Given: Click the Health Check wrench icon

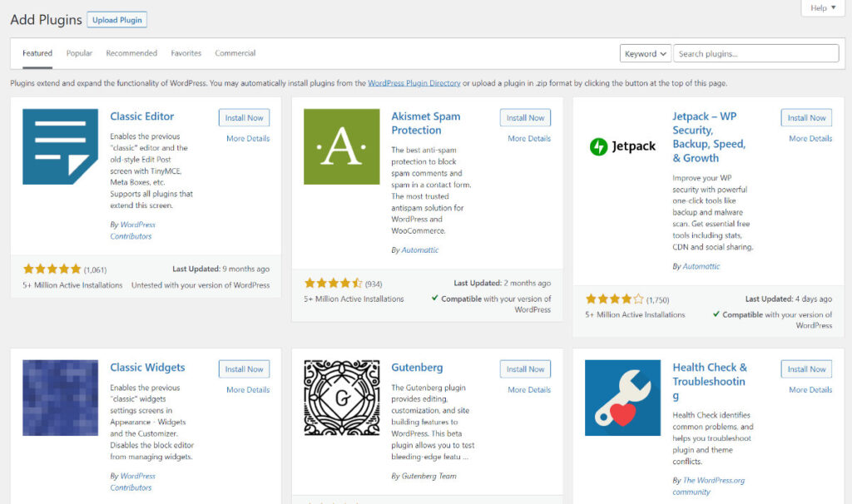Looking at the screenshot, I should point(622,398).
